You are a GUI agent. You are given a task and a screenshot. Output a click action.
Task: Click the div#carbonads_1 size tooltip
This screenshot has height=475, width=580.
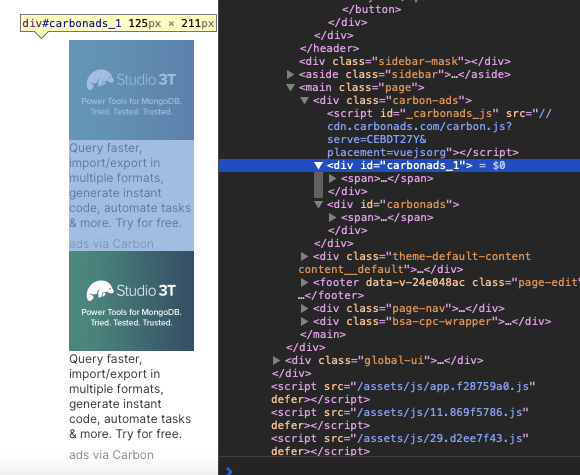pyautogui.click(x=118, y=23)
